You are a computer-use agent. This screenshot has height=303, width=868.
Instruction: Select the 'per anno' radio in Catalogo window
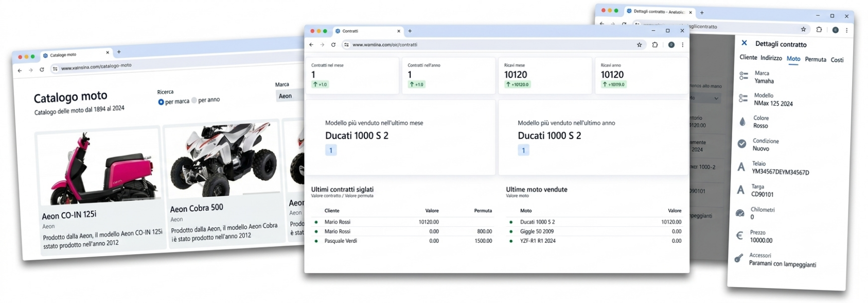coord(194,100)
